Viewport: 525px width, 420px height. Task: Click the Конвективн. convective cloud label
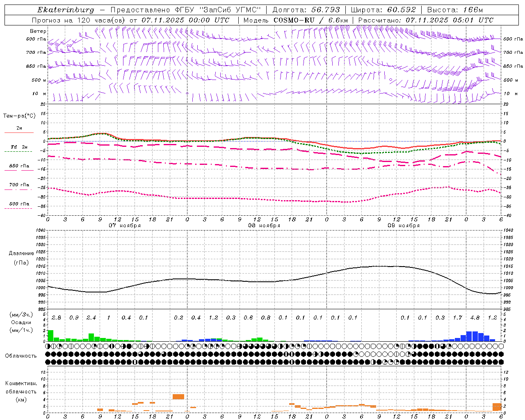21,383
